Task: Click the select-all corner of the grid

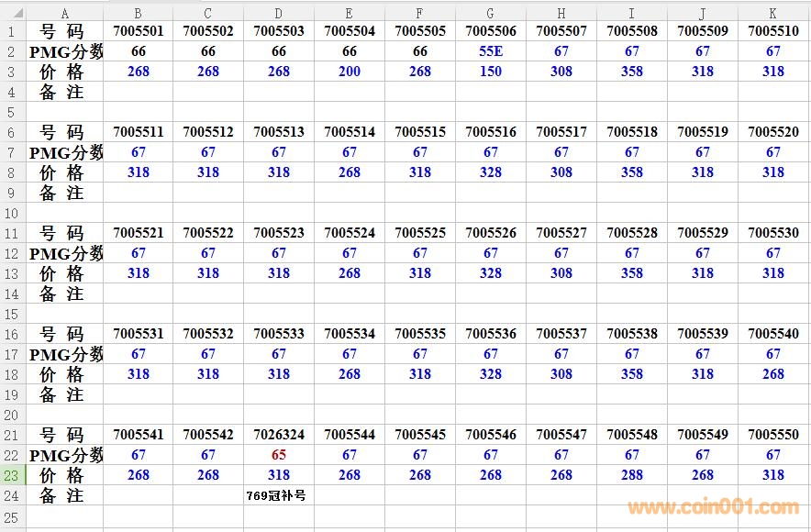Action: point(13,13)
